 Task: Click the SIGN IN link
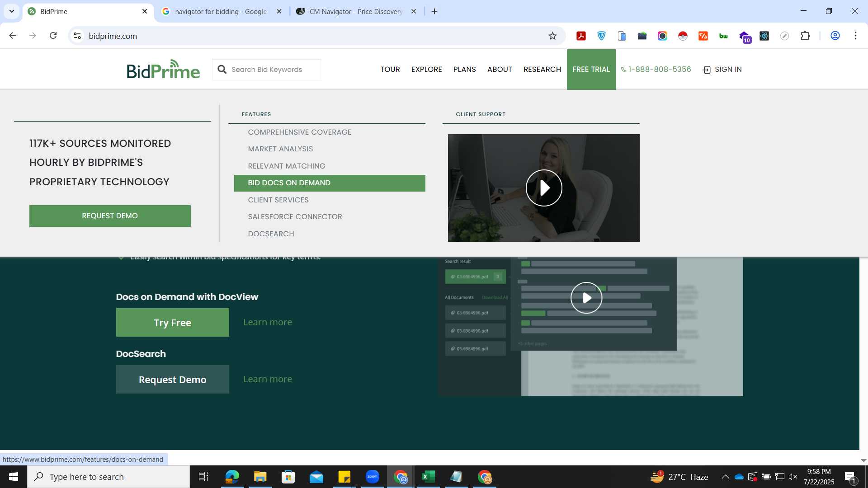722,69
